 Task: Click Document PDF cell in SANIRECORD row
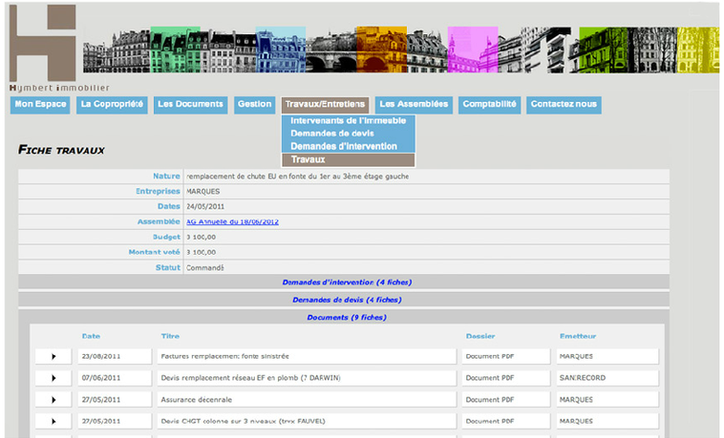tap(506, 378)
